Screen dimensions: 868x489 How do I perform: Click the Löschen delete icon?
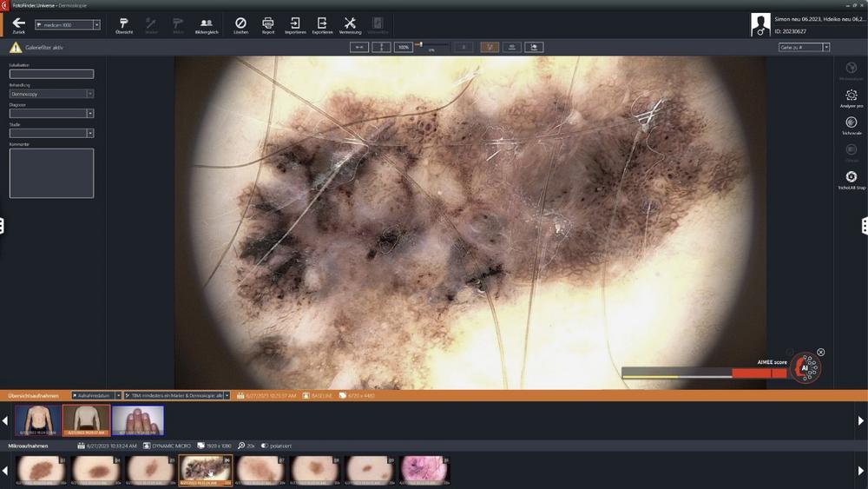(240, 23)
